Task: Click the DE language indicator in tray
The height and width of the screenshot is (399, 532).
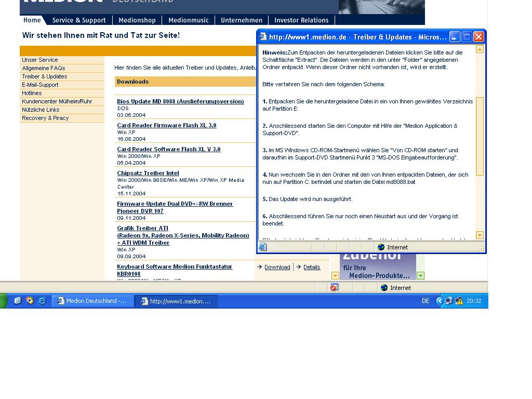Action: (425, 301)
